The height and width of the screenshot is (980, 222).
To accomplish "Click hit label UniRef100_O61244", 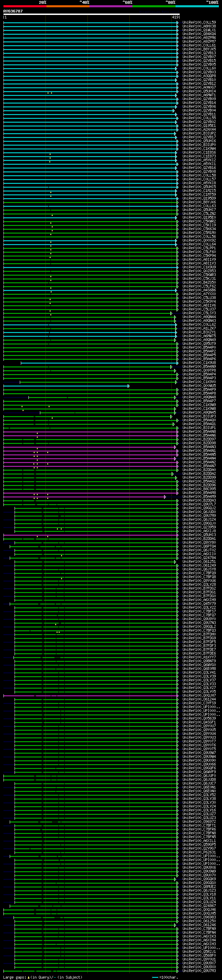I will (199, 699).
